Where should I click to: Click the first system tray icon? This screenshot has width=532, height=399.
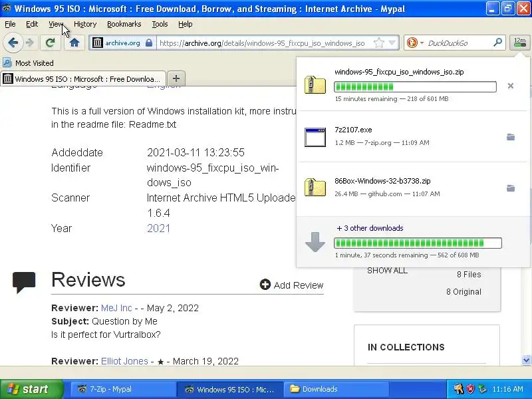point(458,389)
